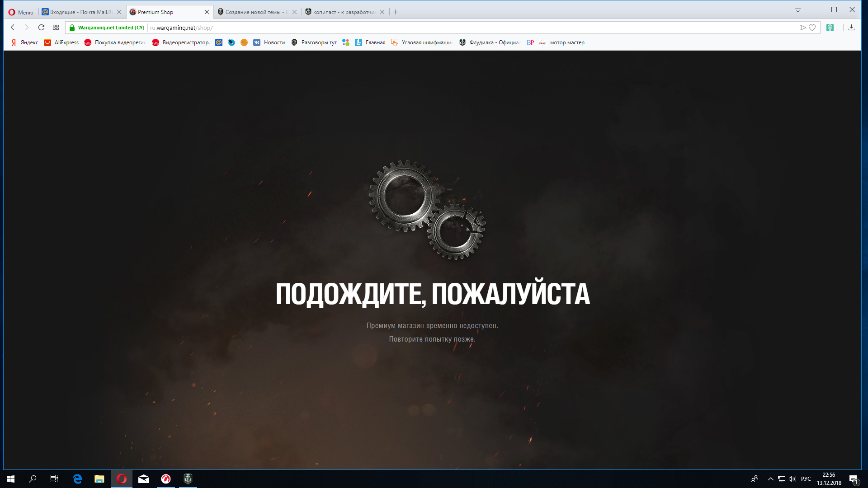This screenshot has height=488, width=868.
Task: Click the heart bookmark icon in address bar
Action: [x=812, y=28]
